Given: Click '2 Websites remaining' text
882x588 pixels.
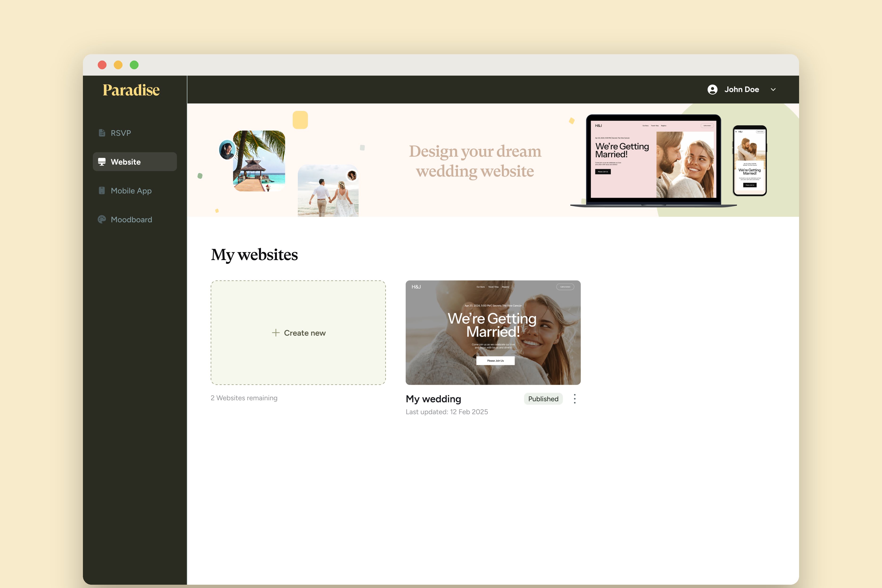Looking at the screenshot, I should click(244, 398).
